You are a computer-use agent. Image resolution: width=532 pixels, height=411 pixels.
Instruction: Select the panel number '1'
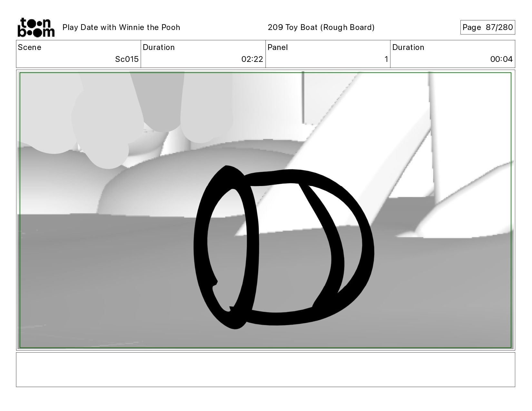[386, 59]
